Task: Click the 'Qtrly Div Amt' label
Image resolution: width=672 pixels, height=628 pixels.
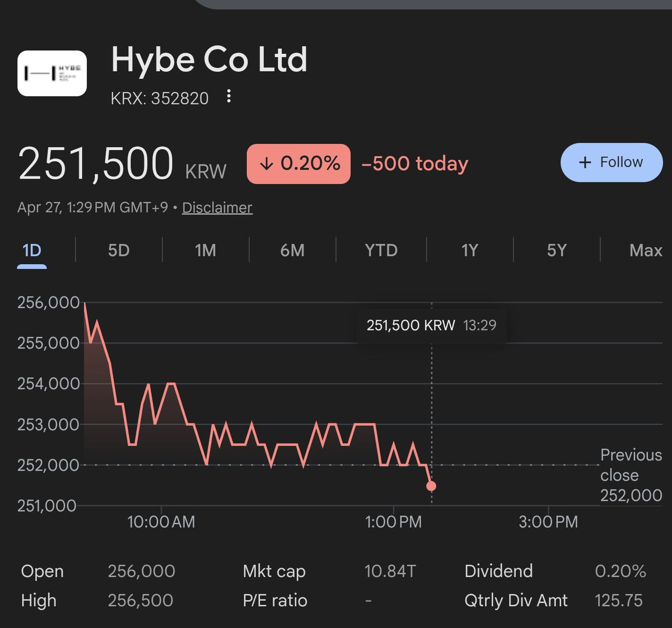Action: [516, 601]
